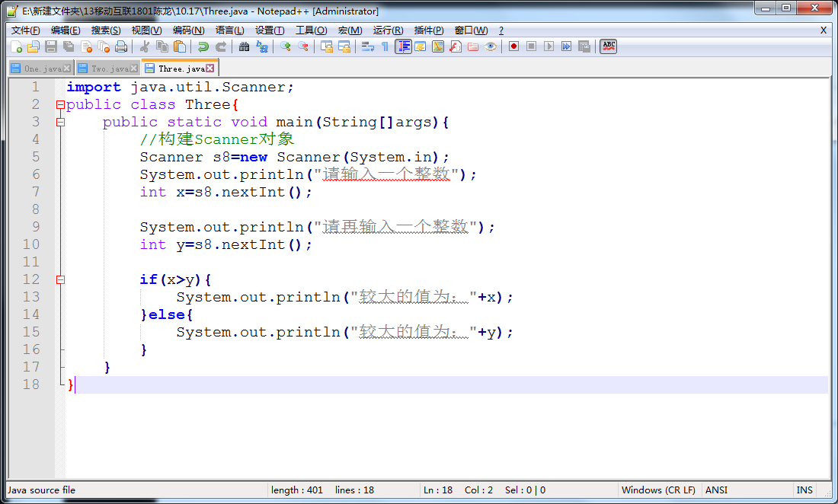Zoom out using the magnifier minus icon

point(303,47)
